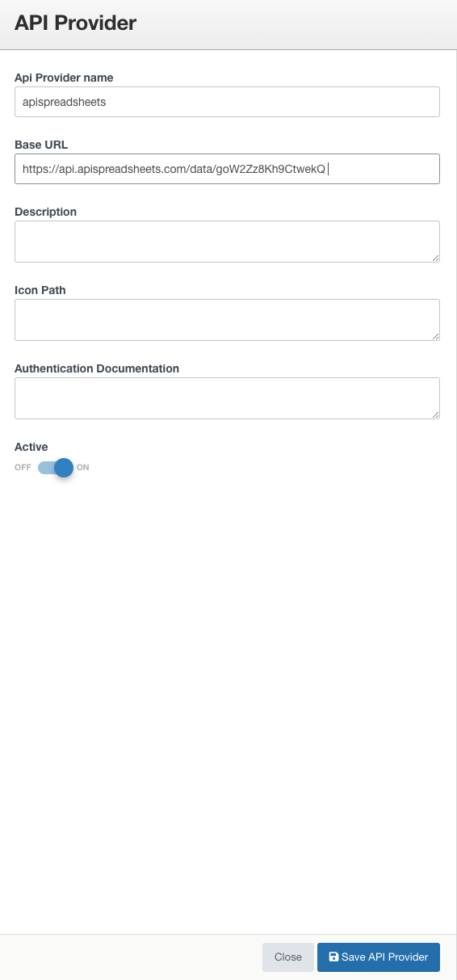457x980 pixels.
Task: Click the 'Description' field label
Action: point(45,212)
